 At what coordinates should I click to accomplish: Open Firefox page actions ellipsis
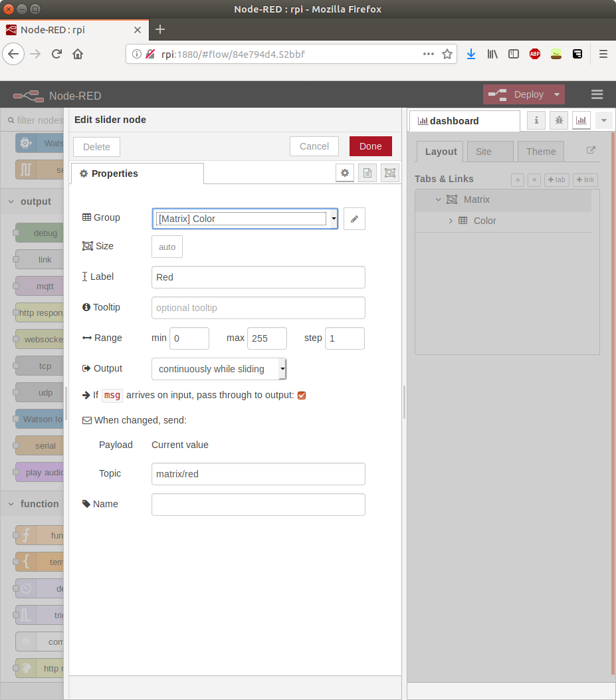pos(429,54)
